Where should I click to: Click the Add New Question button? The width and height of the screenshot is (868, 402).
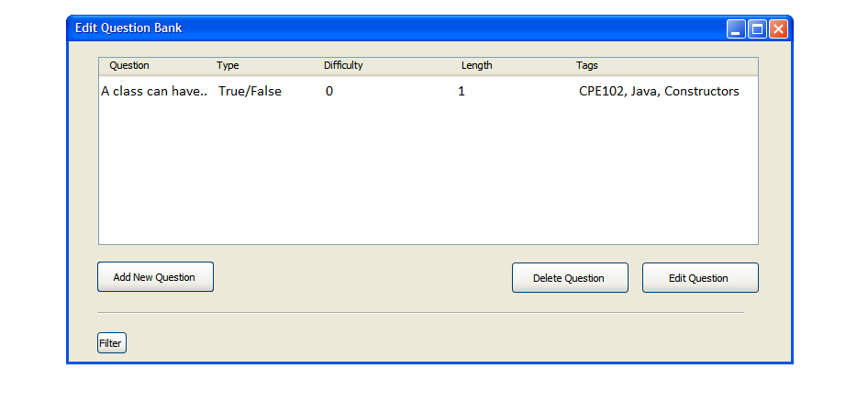[155, 277]
